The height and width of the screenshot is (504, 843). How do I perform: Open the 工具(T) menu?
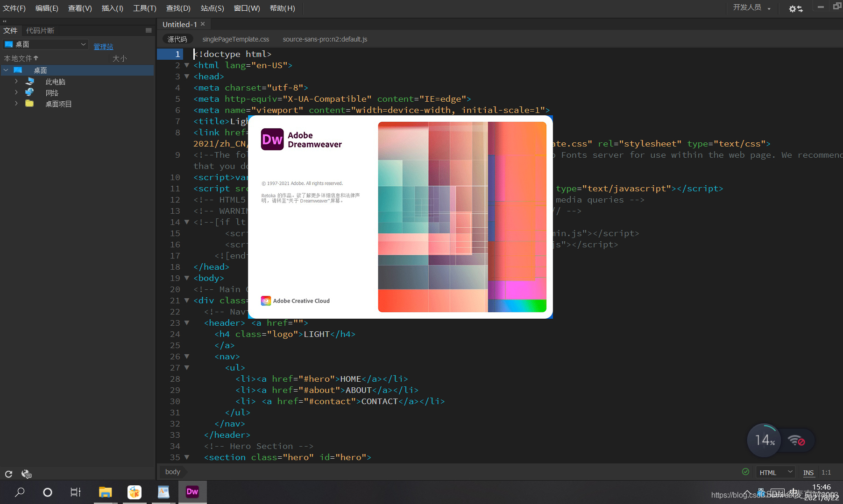coord(145,8)
